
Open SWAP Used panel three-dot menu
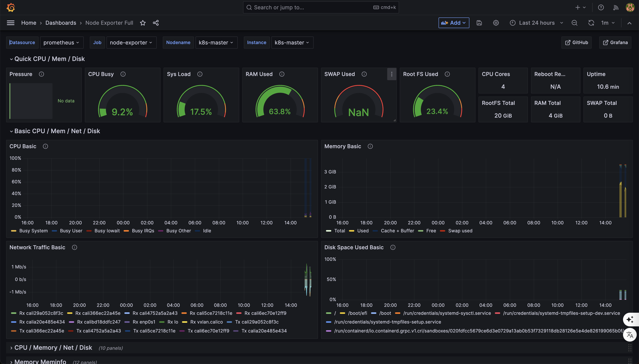pos(392,74)
